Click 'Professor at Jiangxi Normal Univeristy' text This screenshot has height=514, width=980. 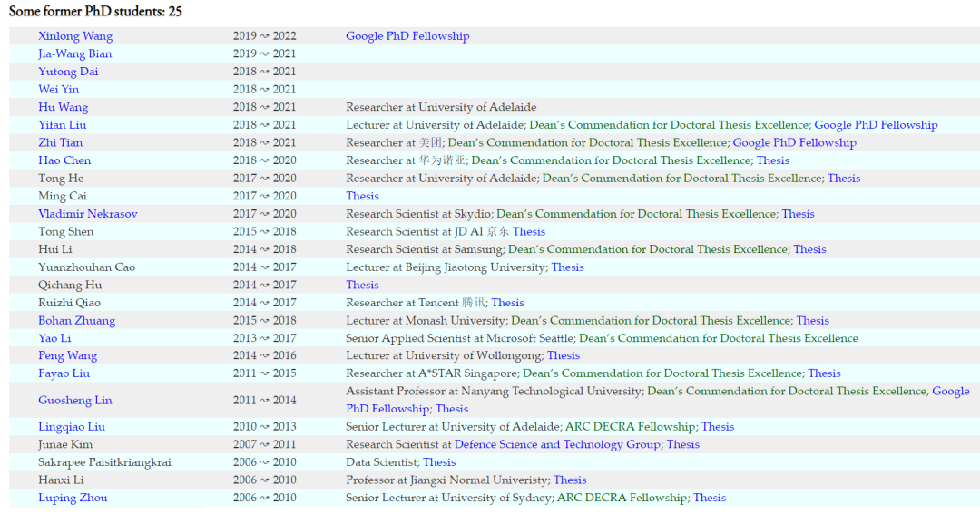[x=448, y=480]
